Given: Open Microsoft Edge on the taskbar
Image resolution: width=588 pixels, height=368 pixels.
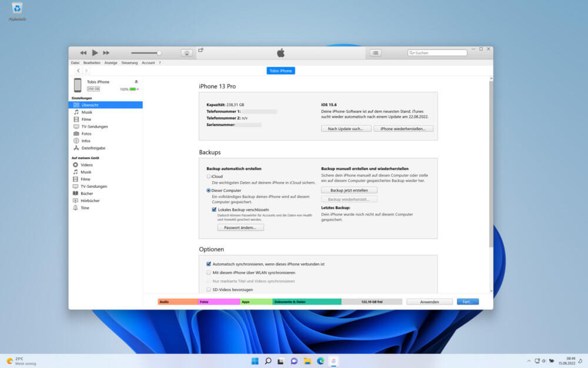Looking at the screenshot, I should tap(320, 361).
